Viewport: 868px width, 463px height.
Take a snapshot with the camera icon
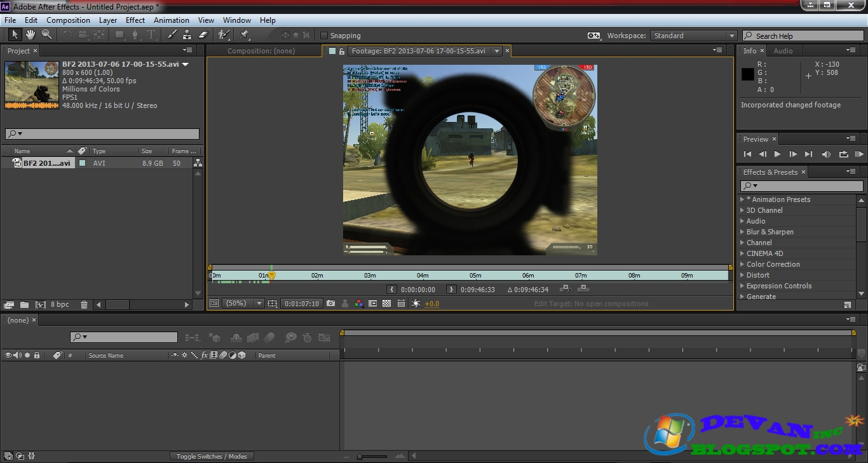point(330,304)
